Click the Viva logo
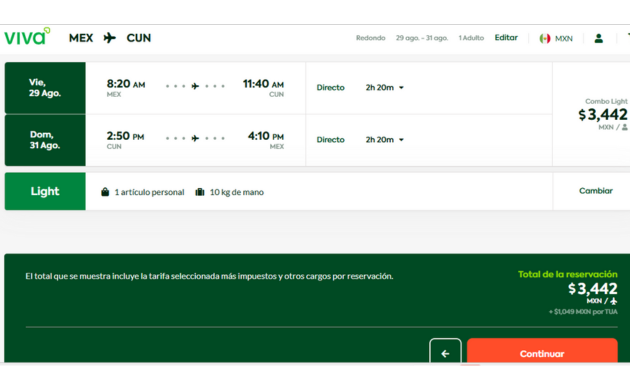The height and width of the screenshot is (390, 630). pos(27,37)
